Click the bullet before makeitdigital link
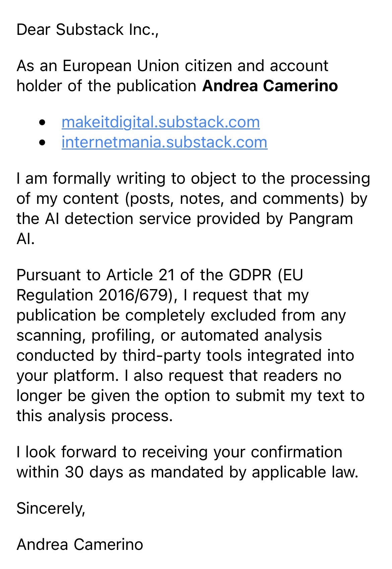 click(42, 123)
